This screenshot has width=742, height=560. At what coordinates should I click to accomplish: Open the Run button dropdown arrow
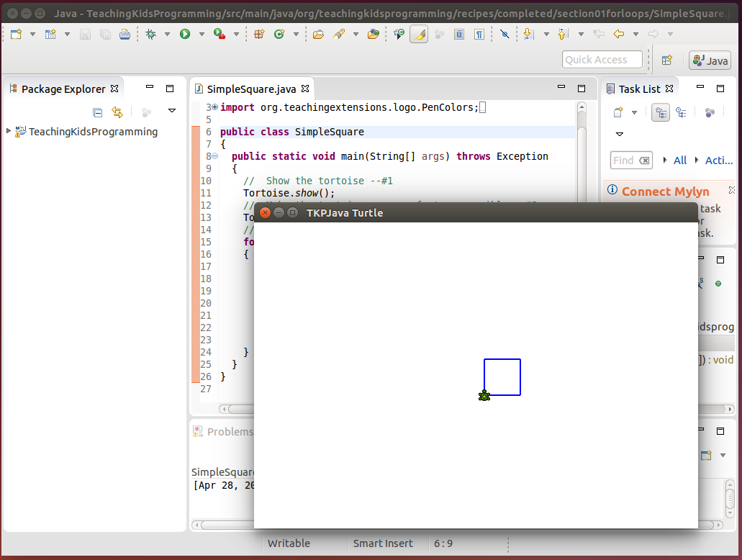pyautogui.click(x=202, y=34)
